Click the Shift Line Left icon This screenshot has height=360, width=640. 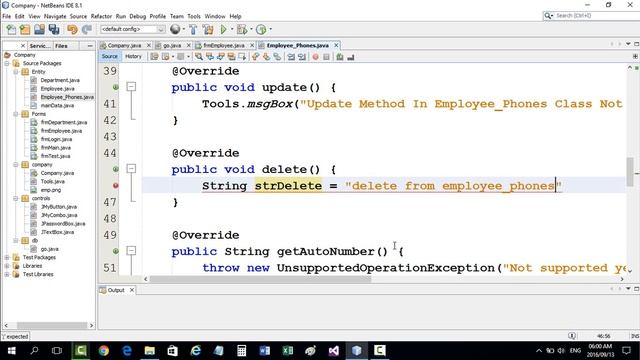click(291, 57)
